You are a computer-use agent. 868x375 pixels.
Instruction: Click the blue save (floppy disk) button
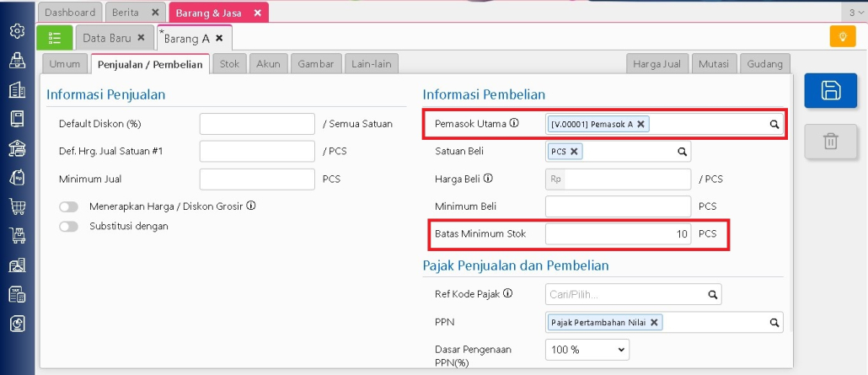[830, 91]
